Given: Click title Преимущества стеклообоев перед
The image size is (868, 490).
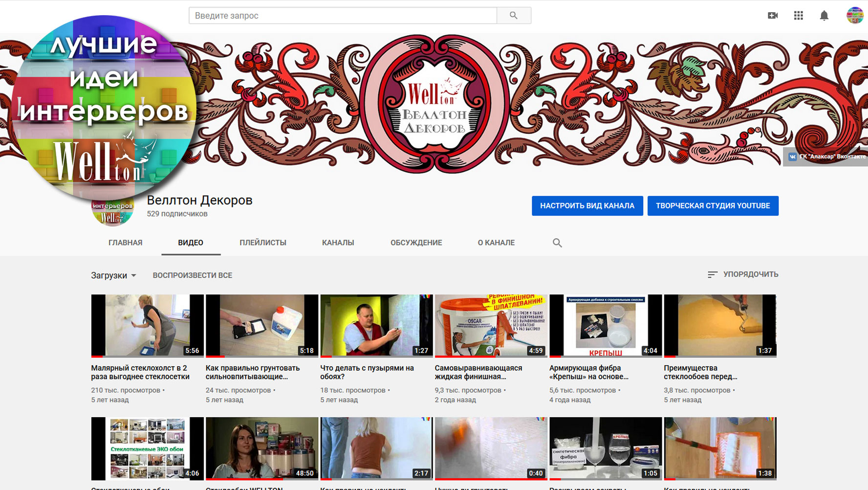Looking at the screenshot, I should coord(700,372).
